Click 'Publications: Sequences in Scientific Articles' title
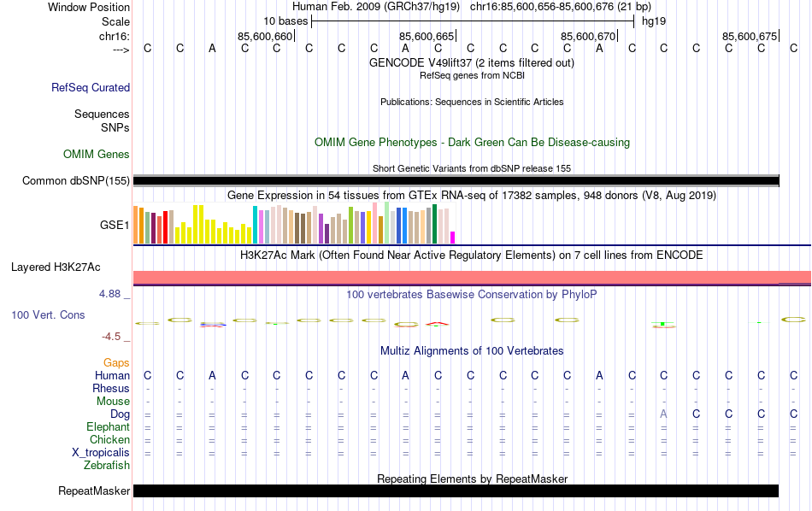The image size is (812, 511). 472,102
